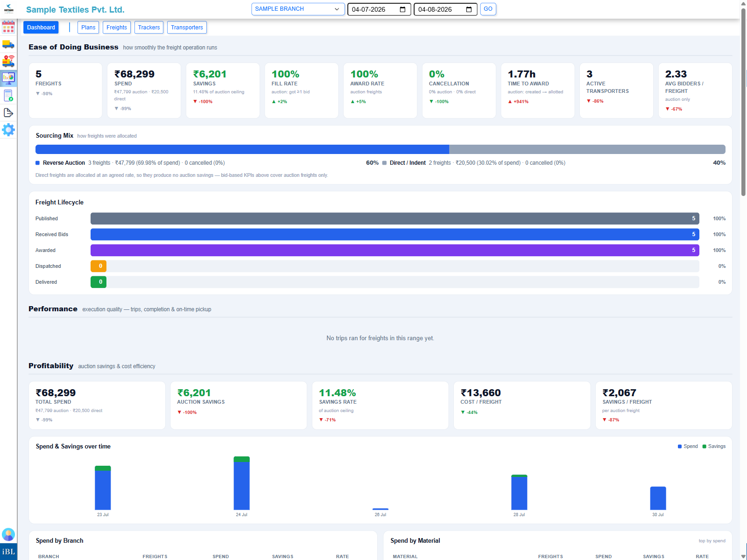747x560 pixels.
Task: Click the green Delivered zero badge
Action: pyautogui.click(x=99, y=282)
